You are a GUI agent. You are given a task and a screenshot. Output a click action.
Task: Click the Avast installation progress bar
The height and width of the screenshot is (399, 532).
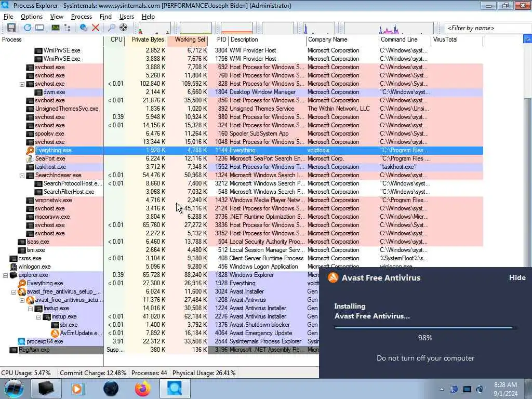point(425,328)
